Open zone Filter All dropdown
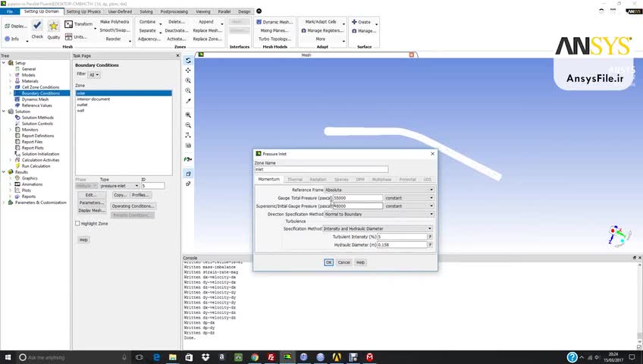The width and height of the screenshot is (643, 364). pyautogui.click(x=94, y=74)
